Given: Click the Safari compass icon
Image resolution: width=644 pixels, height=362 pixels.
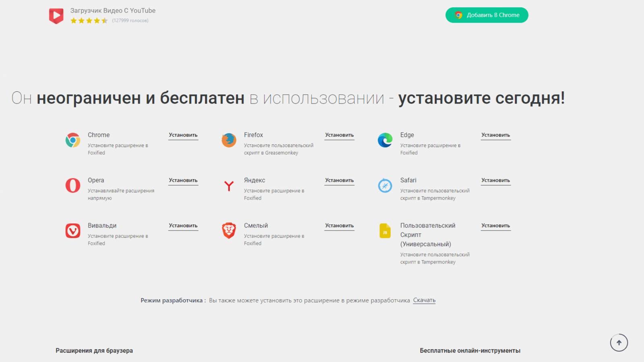Looking at the screenshot, I should coord(385,185).
